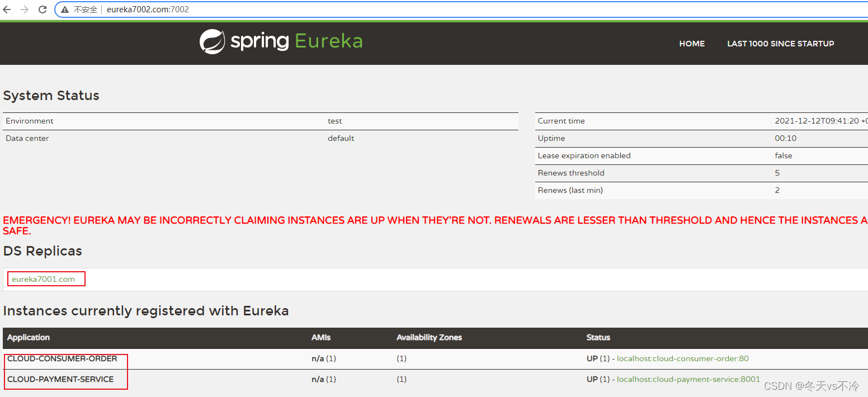Click the DS Replicas heading

click(x=43, y=251)
